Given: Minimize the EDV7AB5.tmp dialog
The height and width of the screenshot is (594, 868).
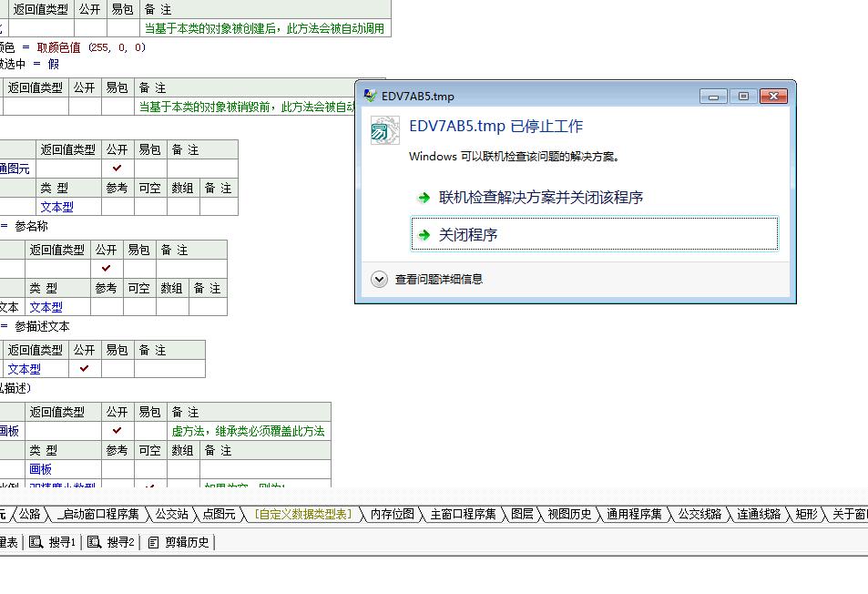Looking at the screenshot, I should pos(713,97).
